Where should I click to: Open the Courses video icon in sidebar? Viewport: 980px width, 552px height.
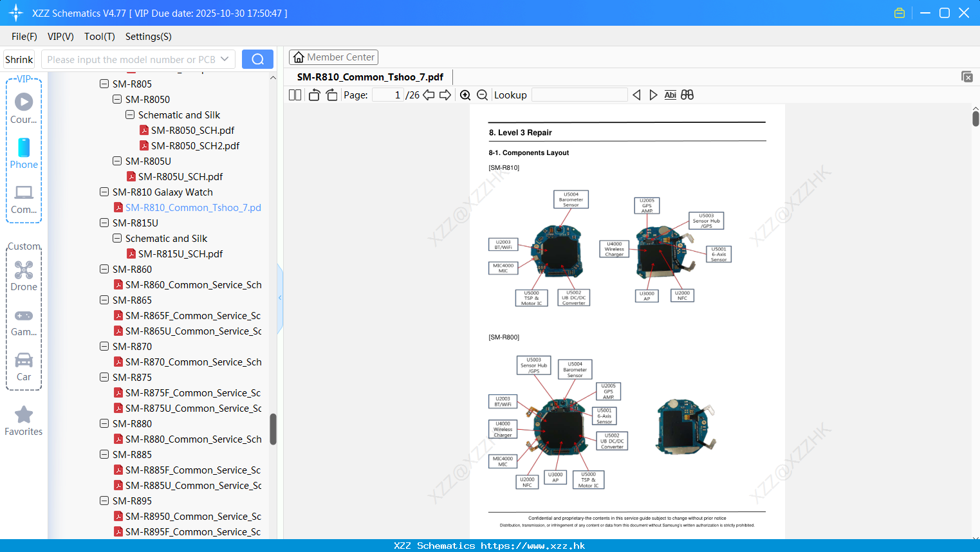click(24, 102)
